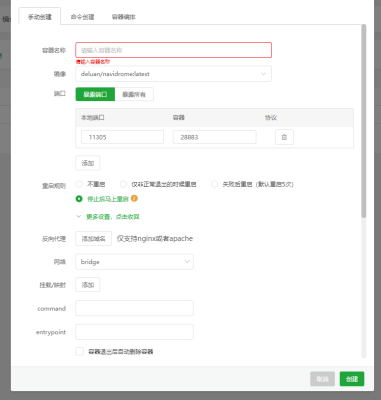Click the entrypoint input field

pos(134,332)
